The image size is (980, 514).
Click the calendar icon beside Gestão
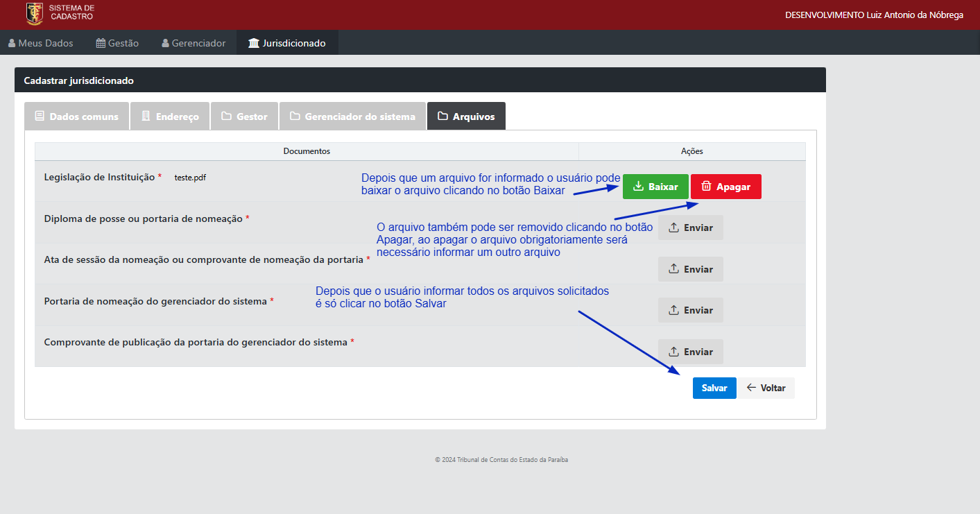coord(101,43)
